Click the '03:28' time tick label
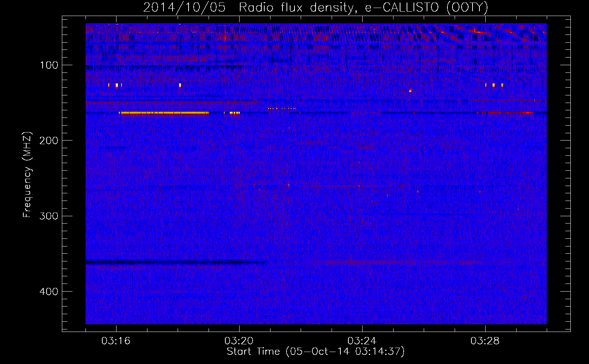Viewport: 589px width, 364px height. (x=485, y=341)
